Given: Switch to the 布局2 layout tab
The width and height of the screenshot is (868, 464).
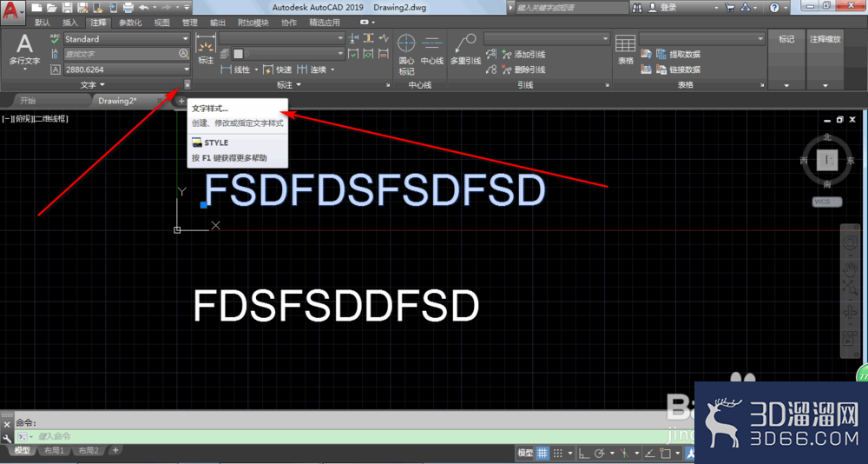Looking at the screenshot, I should pos(88,451).
